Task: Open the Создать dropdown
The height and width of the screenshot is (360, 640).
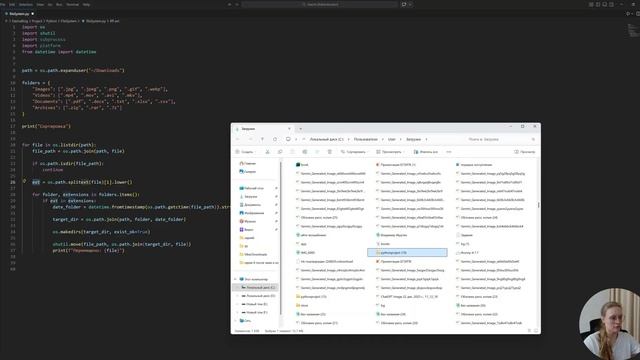Action: (x=246, y=152)
